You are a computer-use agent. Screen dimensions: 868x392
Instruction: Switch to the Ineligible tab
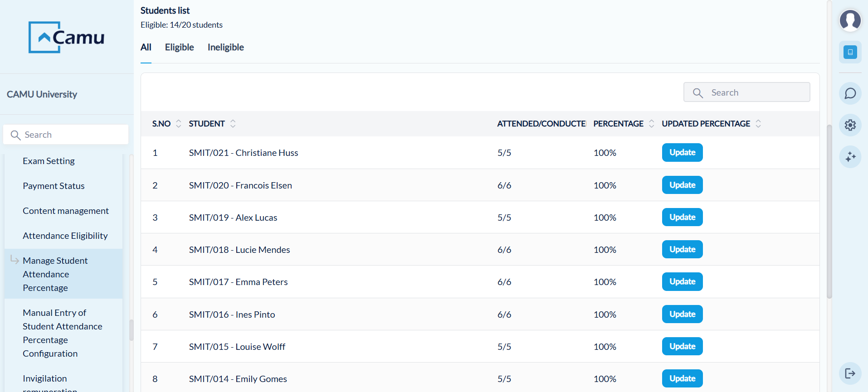click(x=225, y=47)
